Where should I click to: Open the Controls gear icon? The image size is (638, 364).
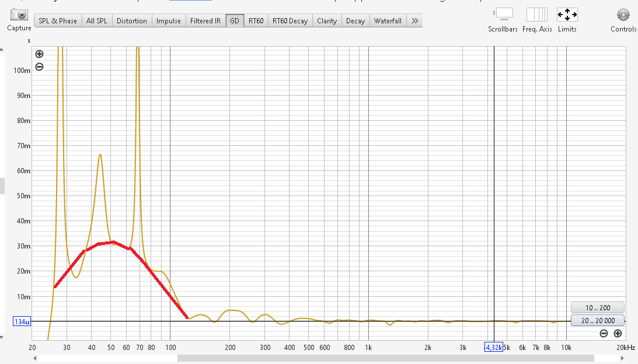pos(623,15)
